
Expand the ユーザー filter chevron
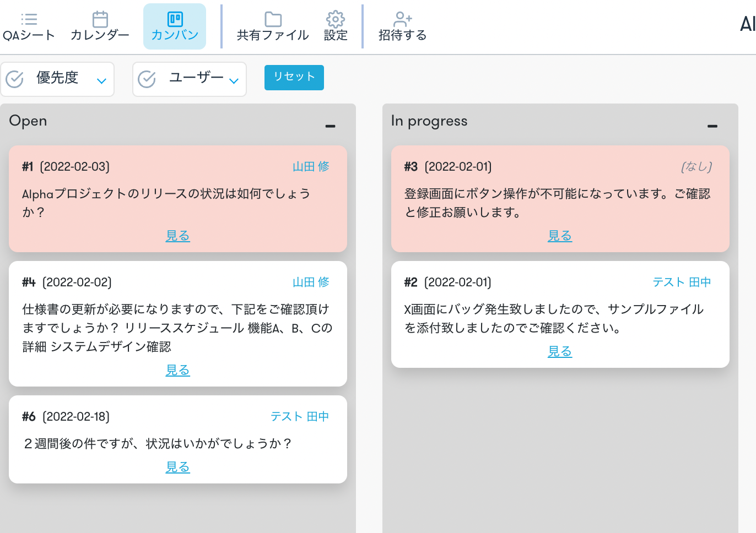click(x=234, y=81)
